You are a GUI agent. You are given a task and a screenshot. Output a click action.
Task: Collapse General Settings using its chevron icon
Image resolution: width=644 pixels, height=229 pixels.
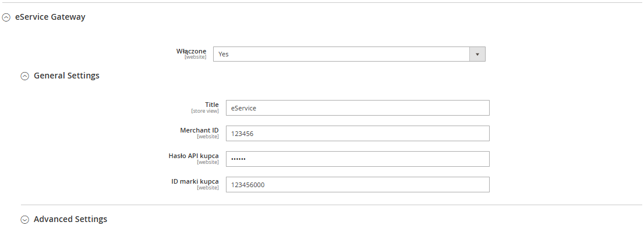[x=25, y=76]
